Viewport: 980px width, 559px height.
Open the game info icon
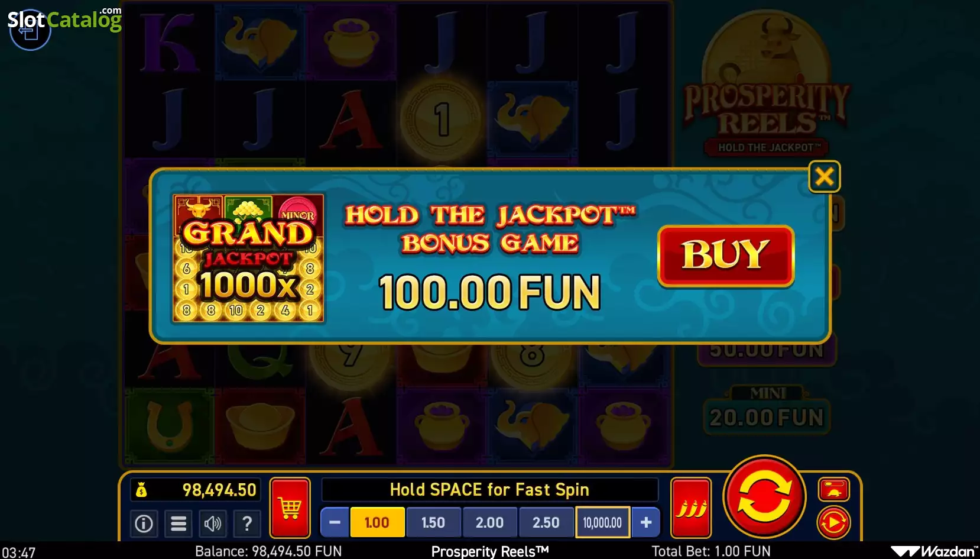[144, 524]
